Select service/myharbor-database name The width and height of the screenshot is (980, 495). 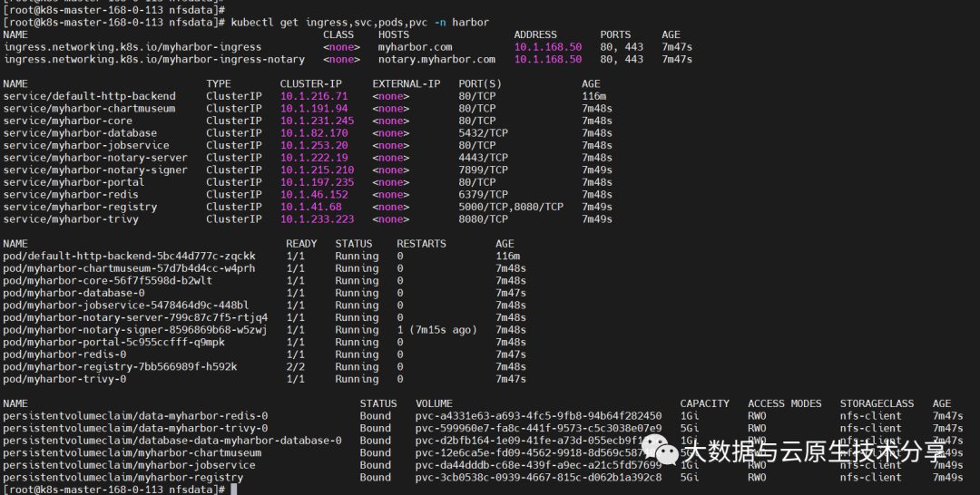[80, 133]
